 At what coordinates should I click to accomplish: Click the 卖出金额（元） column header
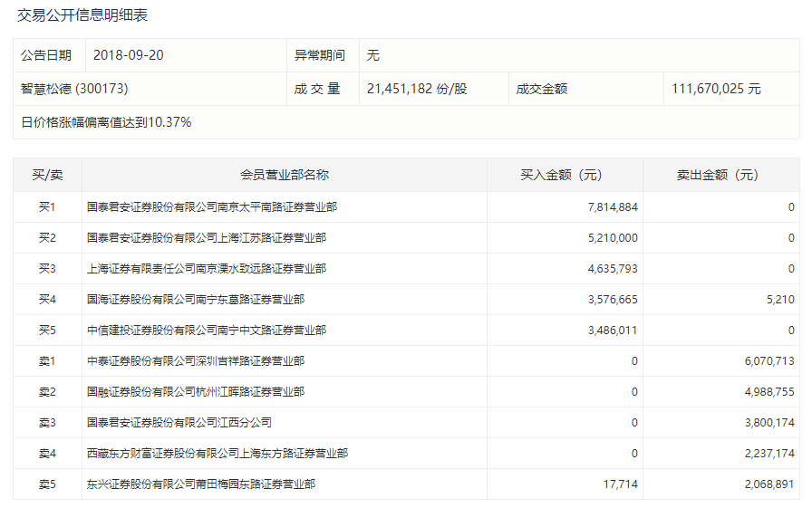[x=721, y=175]
